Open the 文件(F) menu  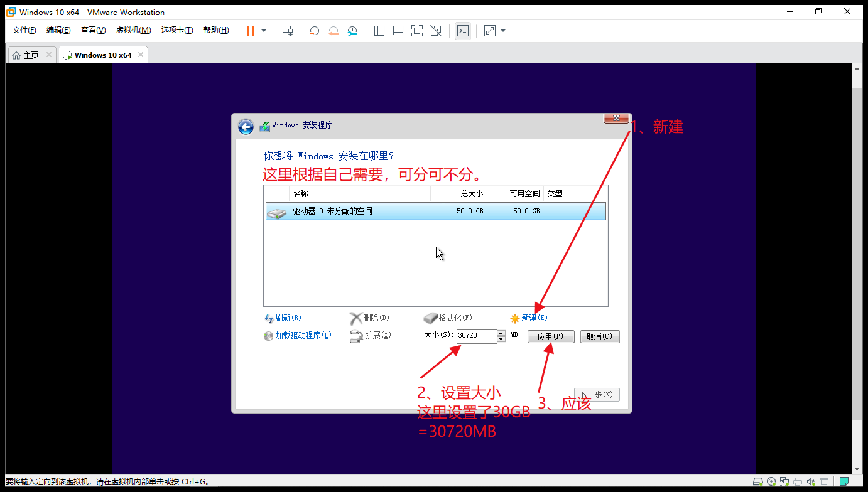(24, 30)
